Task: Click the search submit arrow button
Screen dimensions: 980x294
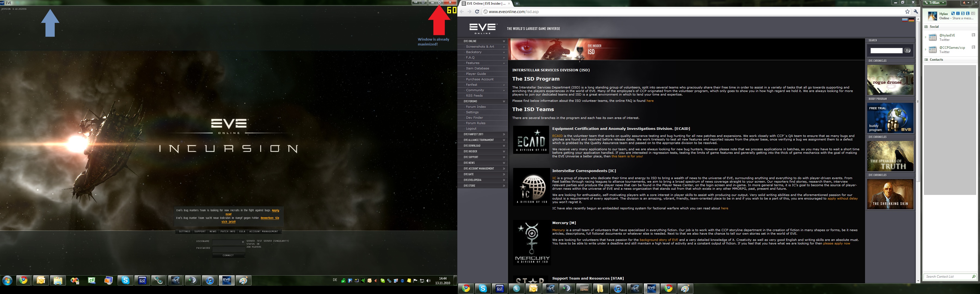Action: pyautogui.click(x=907, y=51)
